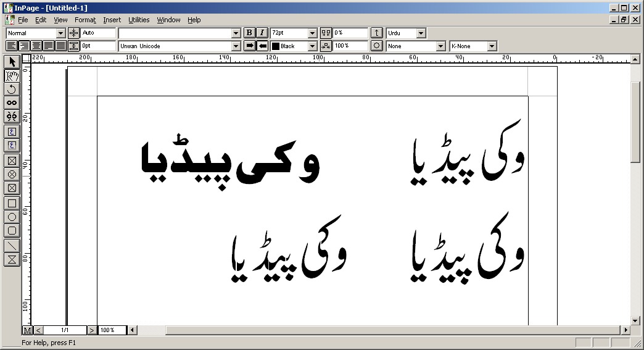Set justified text alignment

pos(49,46)
